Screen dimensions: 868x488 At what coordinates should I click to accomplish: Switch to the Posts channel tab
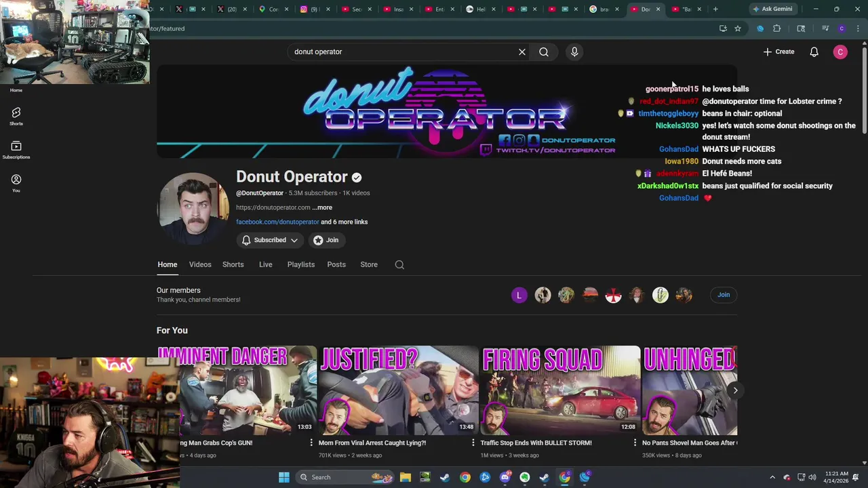[x=336, y=264]
